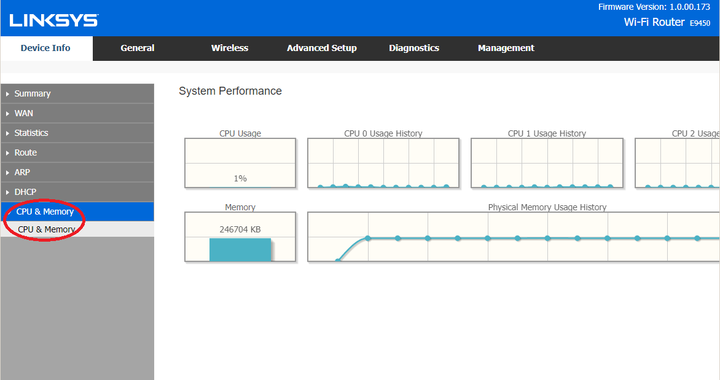Image resolution: width=720 pixels, height=380 pixels.
Task: Click the Firmware Version 1.0.00.173 text
Action: (x=654, y=7)
